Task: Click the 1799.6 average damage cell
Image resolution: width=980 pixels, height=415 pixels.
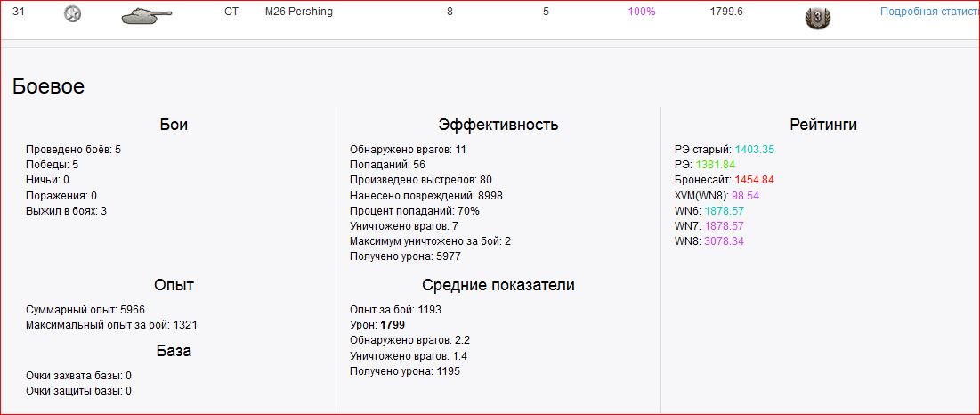Action: [726, 12]
